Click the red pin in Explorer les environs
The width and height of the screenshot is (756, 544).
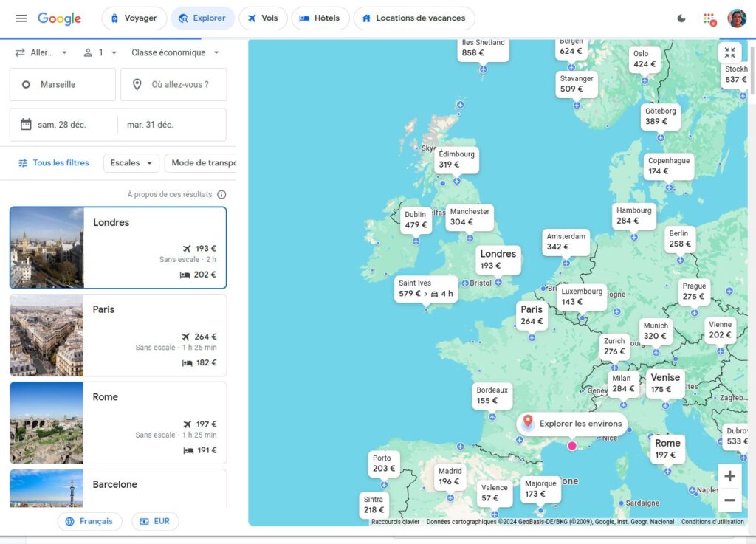[528, 422]
